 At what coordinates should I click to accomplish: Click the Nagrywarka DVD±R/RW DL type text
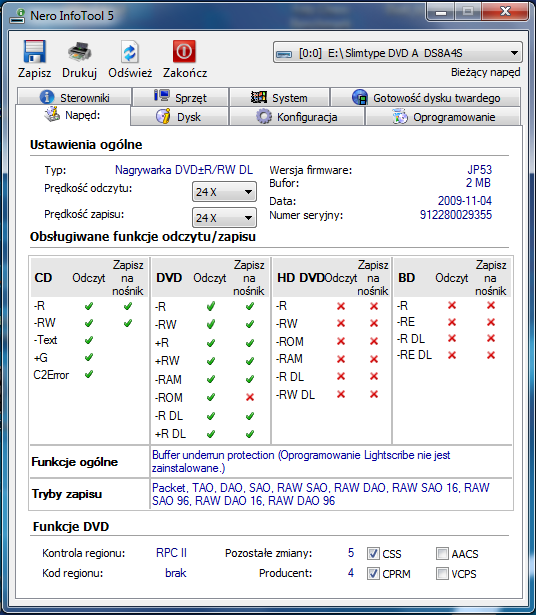(x=184, y=170)
